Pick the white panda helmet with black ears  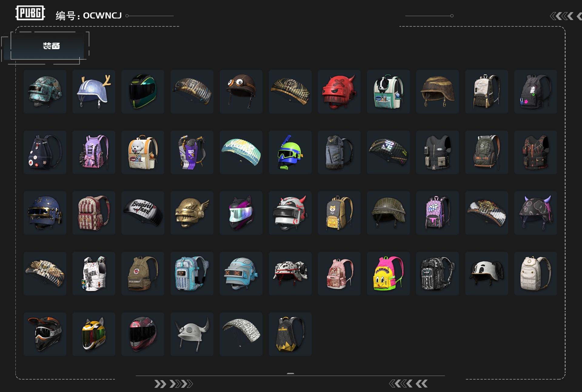[487, 273]
